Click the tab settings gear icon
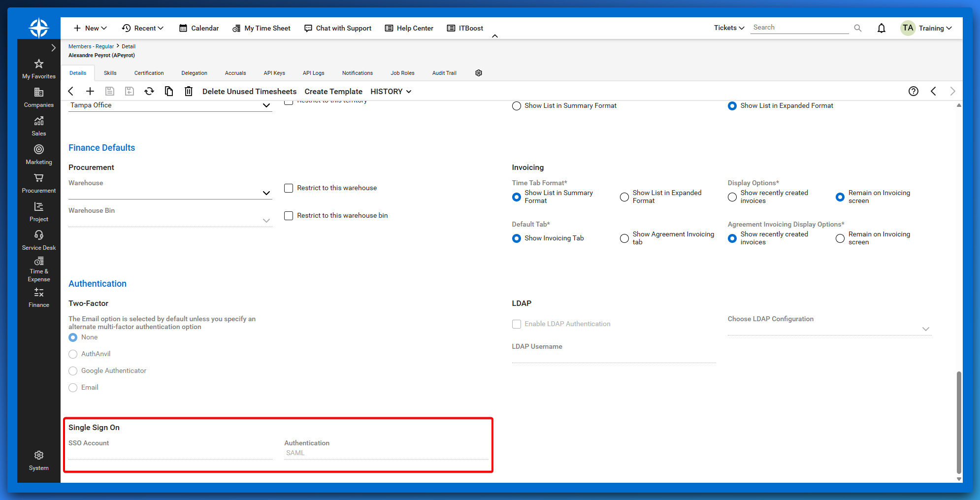Viewport: 980px width, 500px height. click(479, 73)
